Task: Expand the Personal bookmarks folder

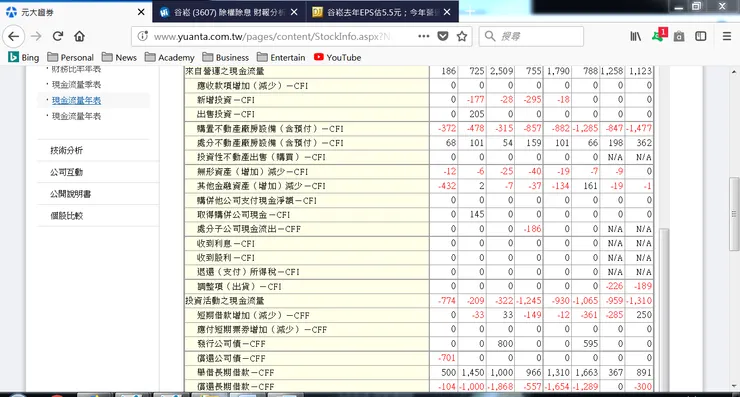Action: (x=70, y=58)
